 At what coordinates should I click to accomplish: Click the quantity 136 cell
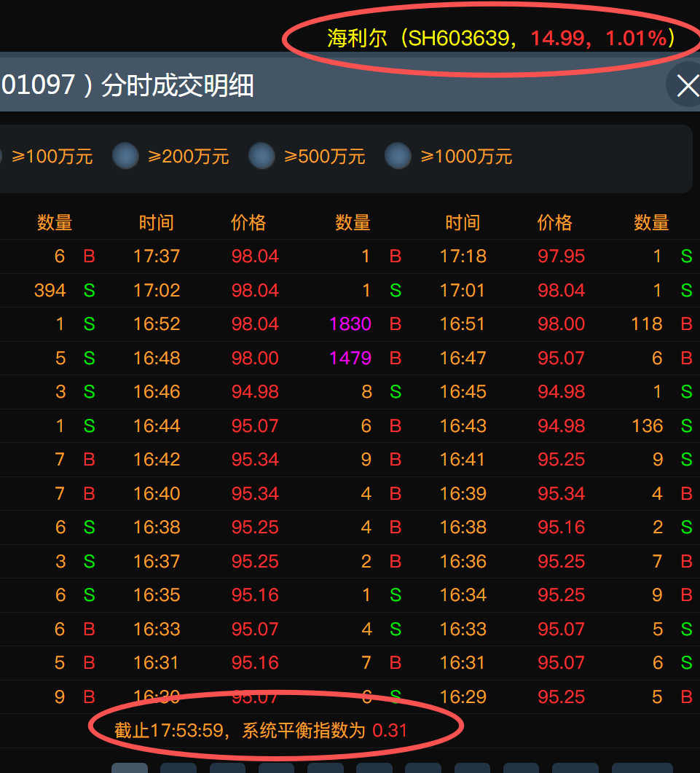tap(648, 425)
